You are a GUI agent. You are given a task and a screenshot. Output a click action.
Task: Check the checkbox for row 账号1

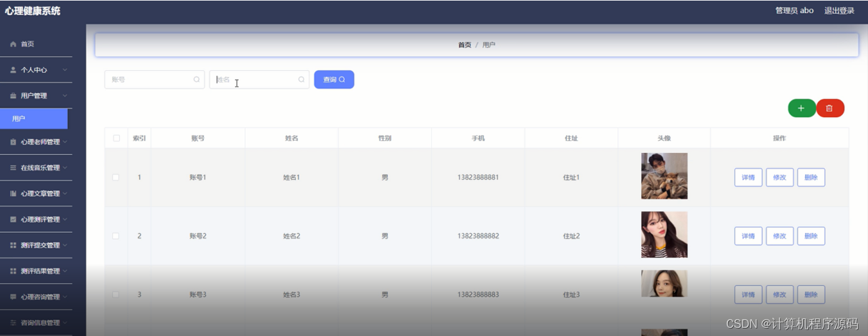point(116,177)
